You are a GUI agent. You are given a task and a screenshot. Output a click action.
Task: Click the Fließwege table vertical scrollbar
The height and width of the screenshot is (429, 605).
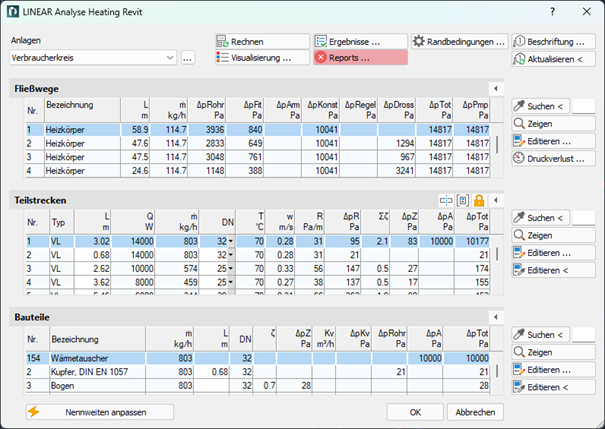pyautogui.click(x=497, y=145)
